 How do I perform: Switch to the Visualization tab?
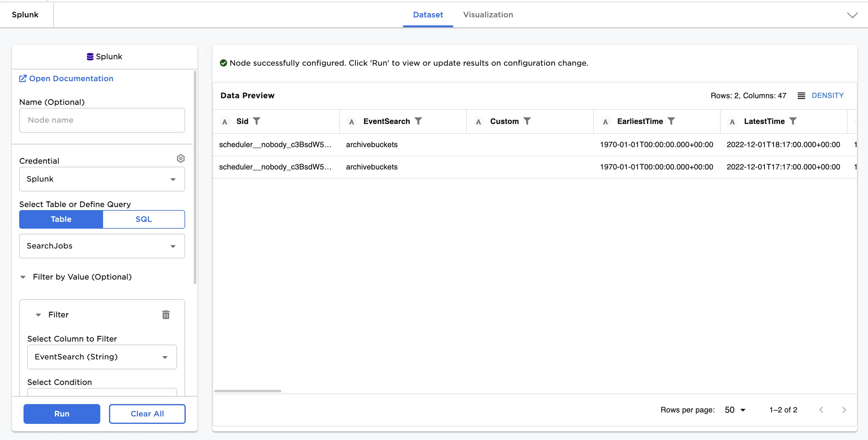488,15
